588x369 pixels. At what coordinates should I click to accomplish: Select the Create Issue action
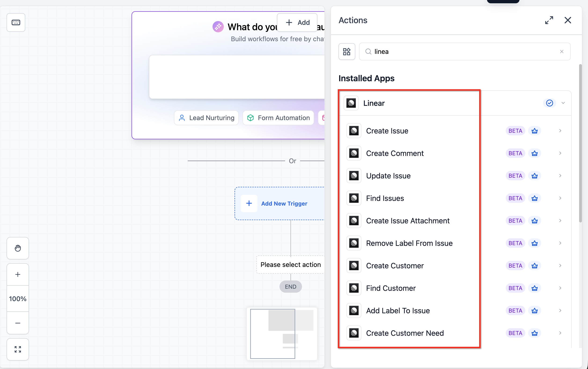455,131
